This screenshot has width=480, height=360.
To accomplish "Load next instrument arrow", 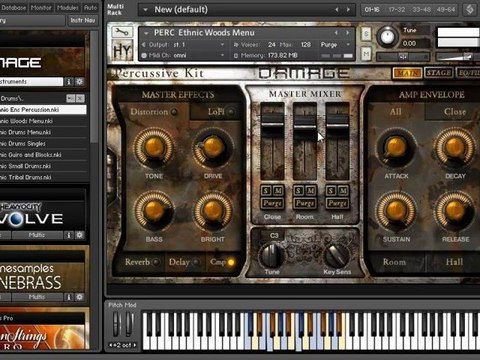I will pos(348,33).
